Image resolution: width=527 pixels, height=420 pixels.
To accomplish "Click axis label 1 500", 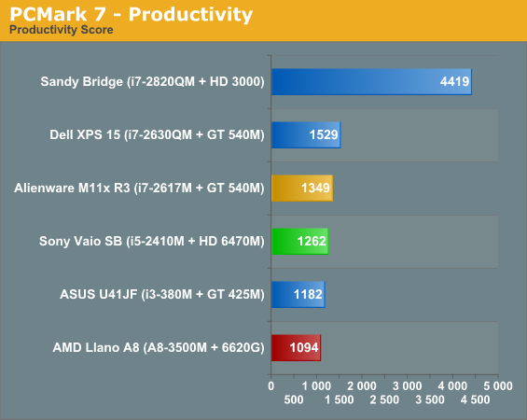I will tap(340, 399).
